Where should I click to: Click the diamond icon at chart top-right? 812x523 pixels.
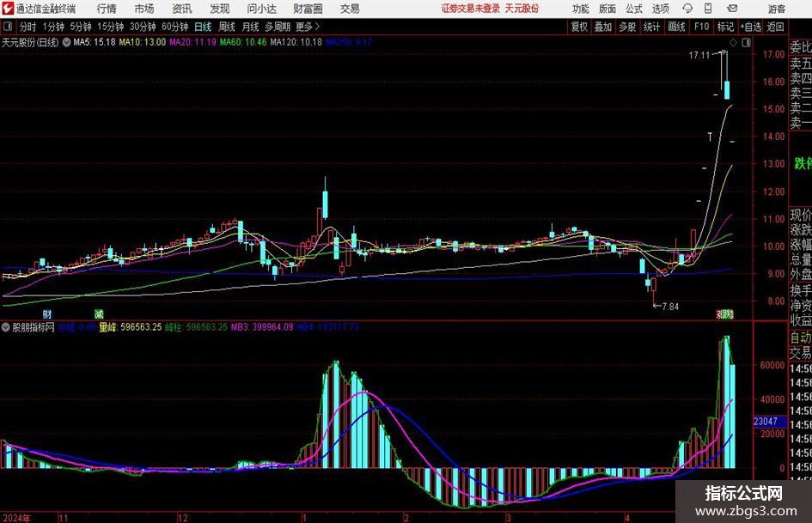tap(733, 43)
